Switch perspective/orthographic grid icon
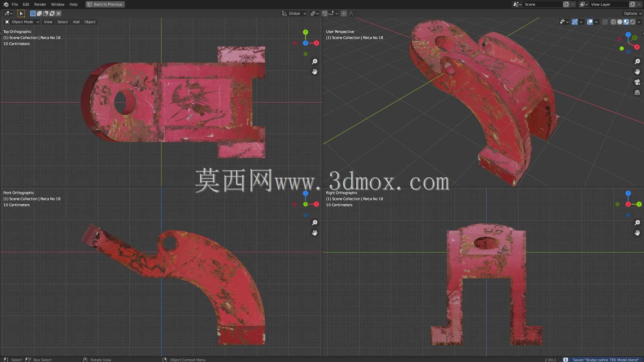Screen dimensions: 644x362 pos(637,92)
